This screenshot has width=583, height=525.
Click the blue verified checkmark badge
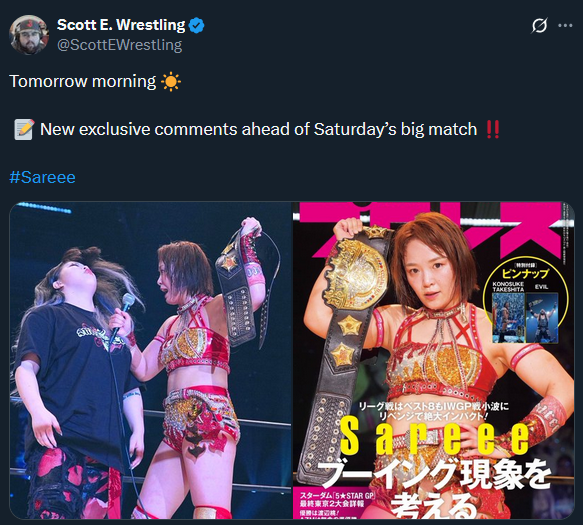pyautogui.click(x=196, y=26)
